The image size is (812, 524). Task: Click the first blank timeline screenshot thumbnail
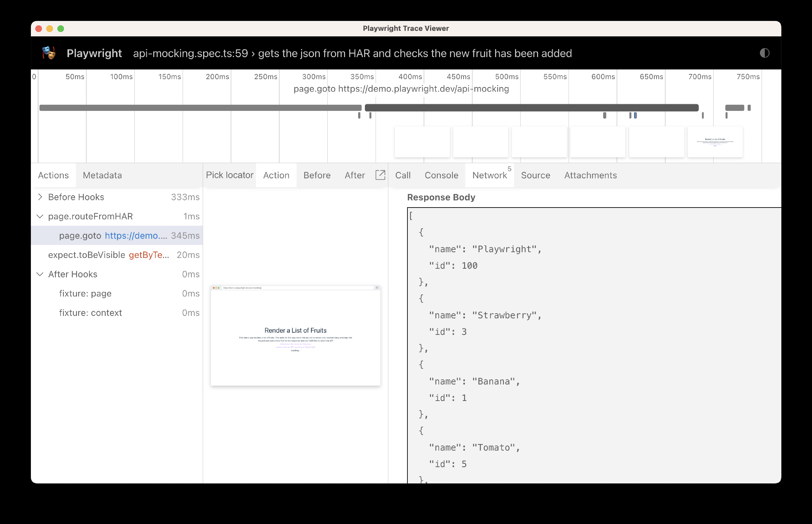pos(422,142)
